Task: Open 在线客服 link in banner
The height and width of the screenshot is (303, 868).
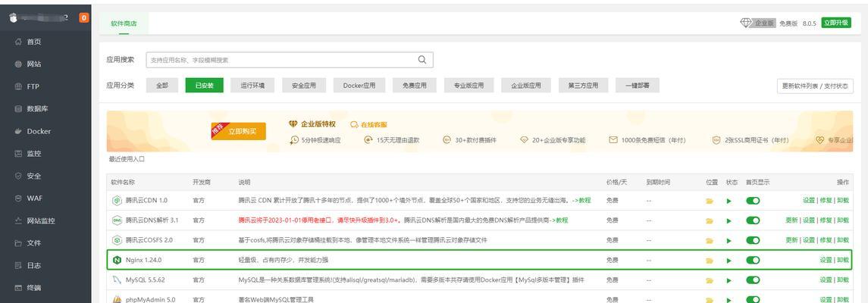Action: [x=369, y=125]
